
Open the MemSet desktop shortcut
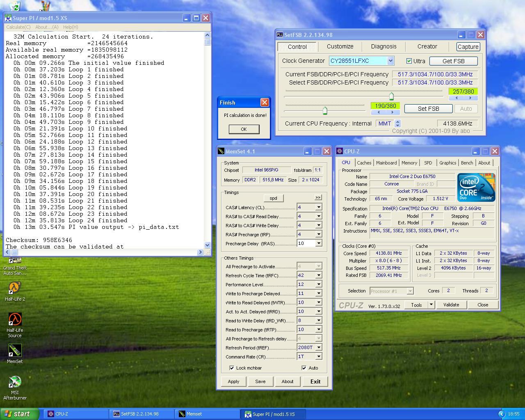click(x=15, y=354)
